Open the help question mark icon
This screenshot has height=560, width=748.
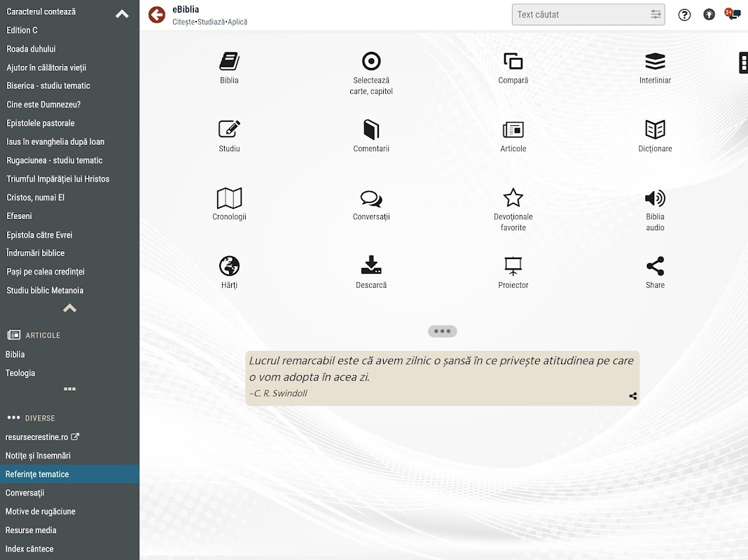684,15
